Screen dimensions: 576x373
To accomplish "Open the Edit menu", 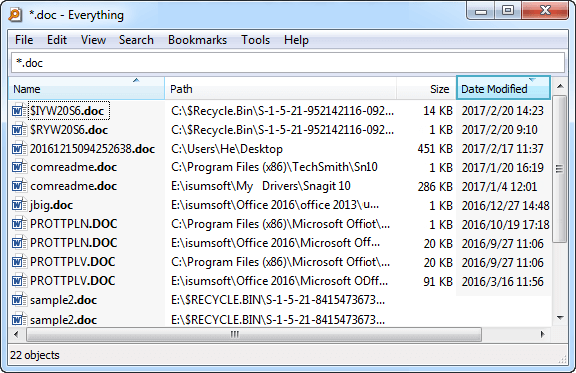I will pyautogui.click(x=57, y=40).
